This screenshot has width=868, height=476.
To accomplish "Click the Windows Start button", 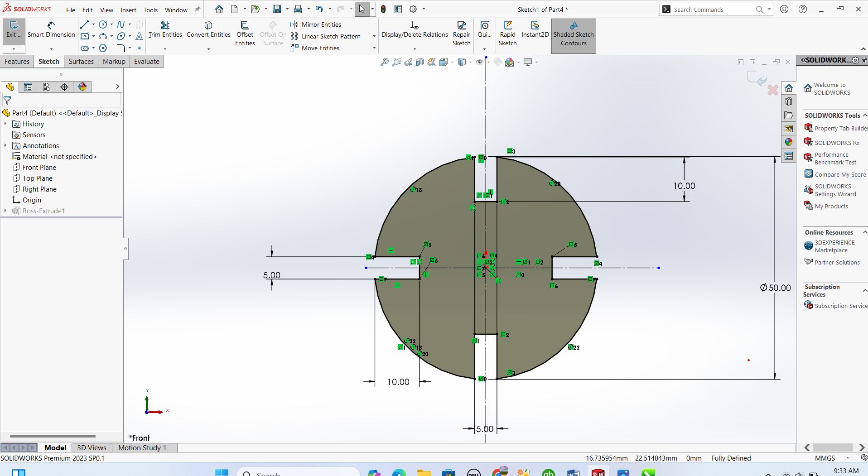I will point(222,473).
